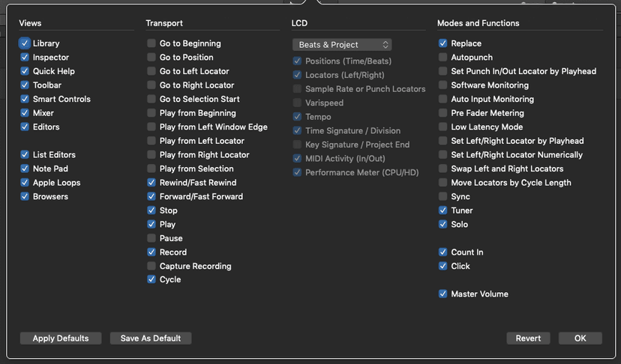Check Set Left/Right Locator Numerically
This screenshot has height=364, width=621.
[442, 155]
